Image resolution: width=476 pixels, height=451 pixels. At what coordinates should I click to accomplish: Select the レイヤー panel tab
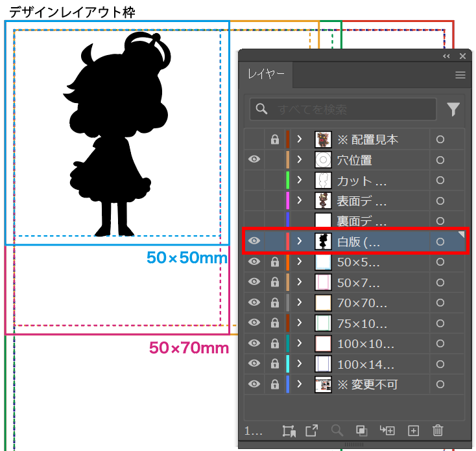(266, 75)
